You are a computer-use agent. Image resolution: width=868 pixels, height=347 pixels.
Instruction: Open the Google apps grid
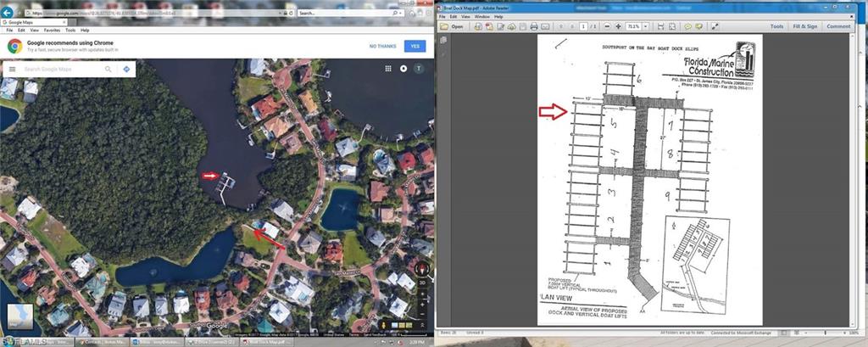(x=388, y=69)
